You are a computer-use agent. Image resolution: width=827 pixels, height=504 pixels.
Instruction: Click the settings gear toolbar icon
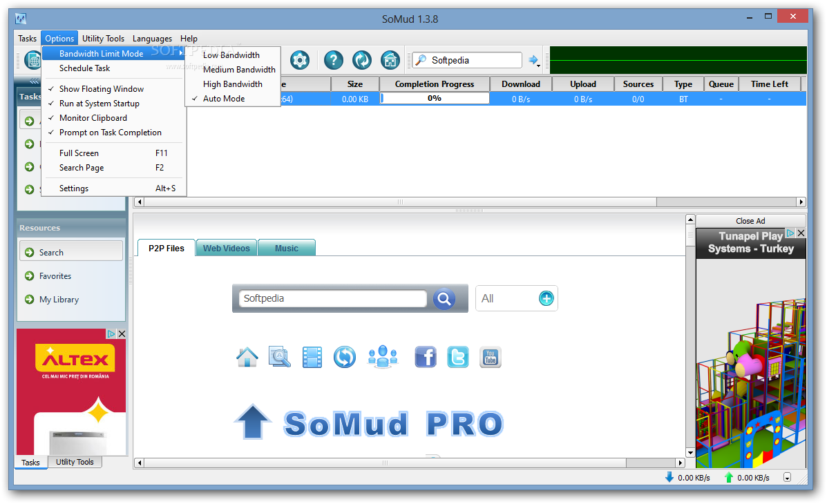coord(300,60)
